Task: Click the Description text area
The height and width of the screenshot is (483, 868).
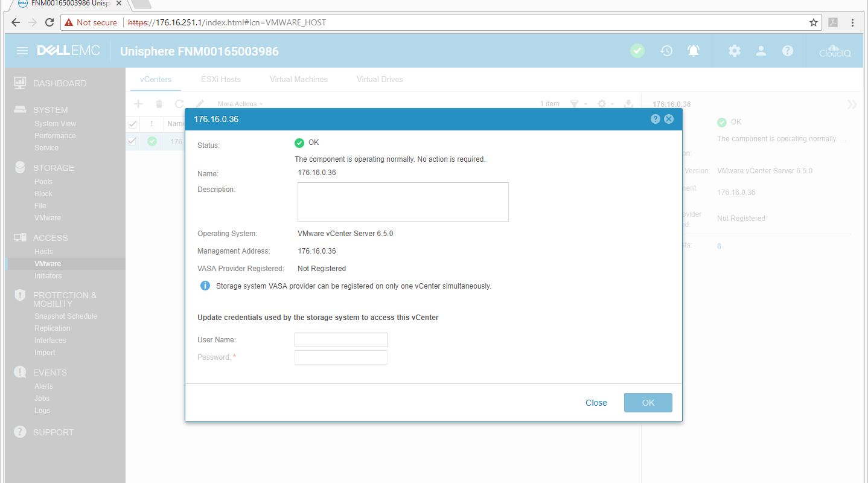Action: click(403, 202)
